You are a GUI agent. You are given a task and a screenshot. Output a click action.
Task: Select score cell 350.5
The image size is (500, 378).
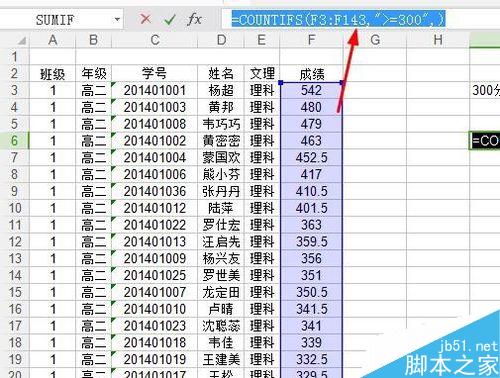point(311,292)
